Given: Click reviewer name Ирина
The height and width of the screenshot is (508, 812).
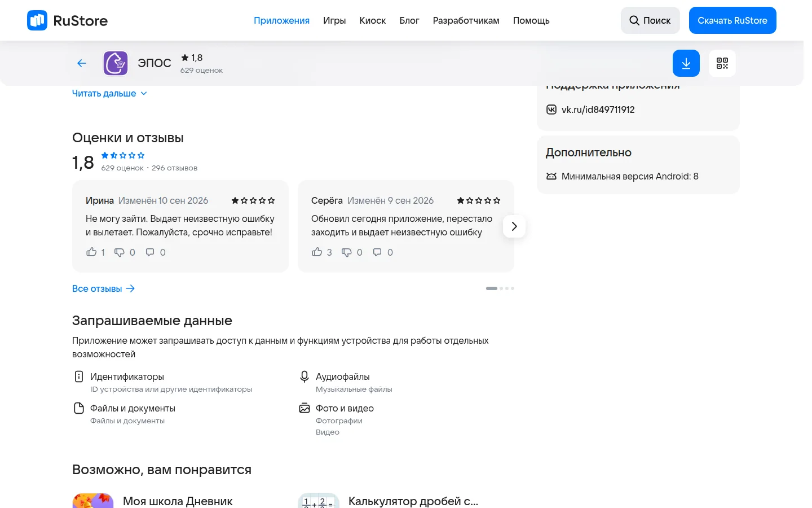Looking at the screenshot, I should click(100, 200).
